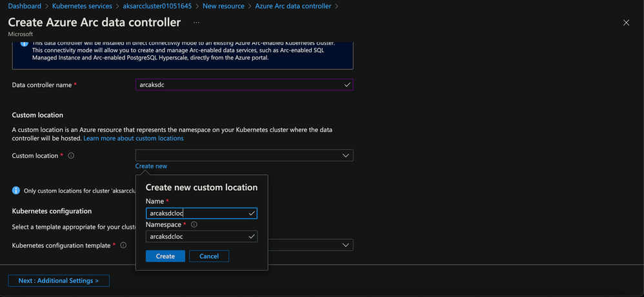644x297 pixels.
Task: Edit the custom location Name field
Action: [x=201, y=213]
